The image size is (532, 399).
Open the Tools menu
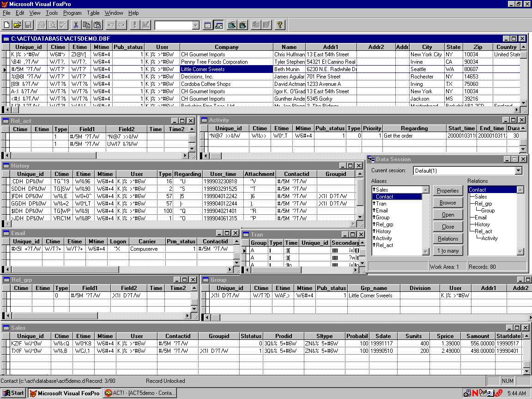point(52,13)
